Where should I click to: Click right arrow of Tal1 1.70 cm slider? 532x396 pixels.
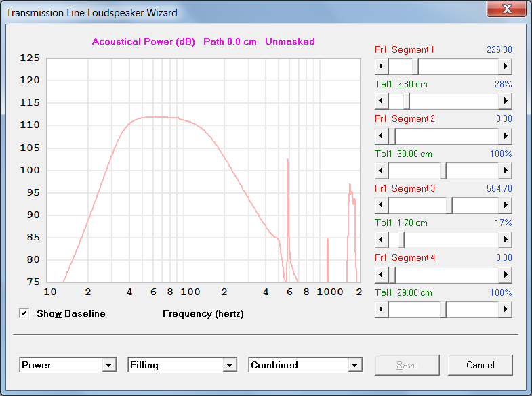505,240
